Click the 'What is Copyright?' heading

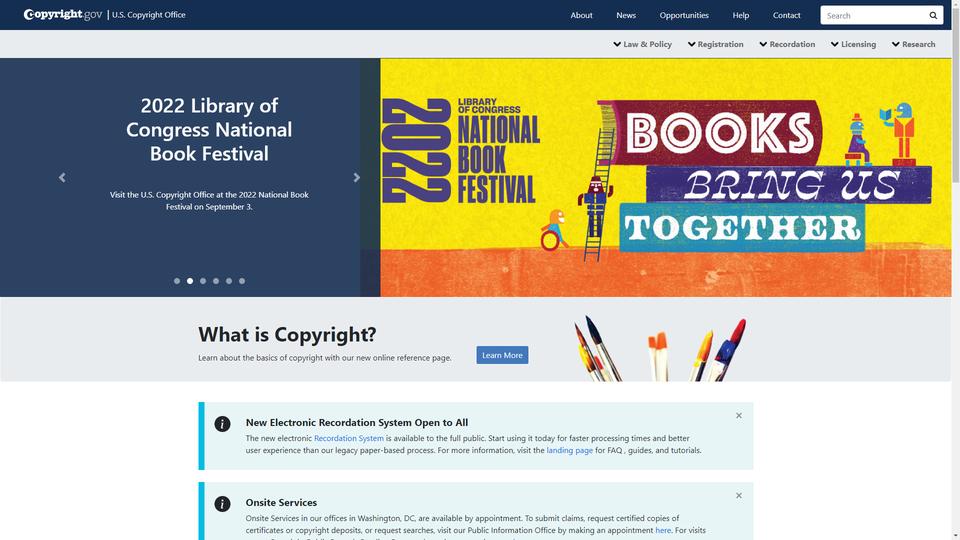point(287,334)
